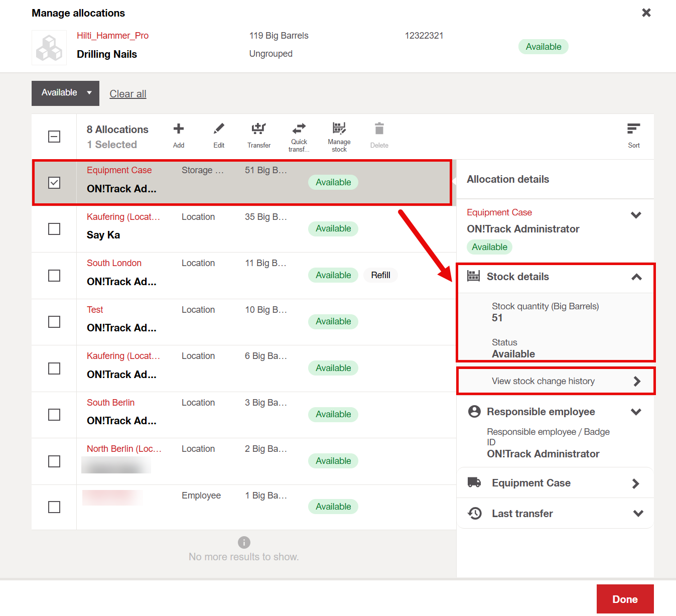676x616 pixels.
Task: Open the Manage stock icon
Action: pos(339,129)
